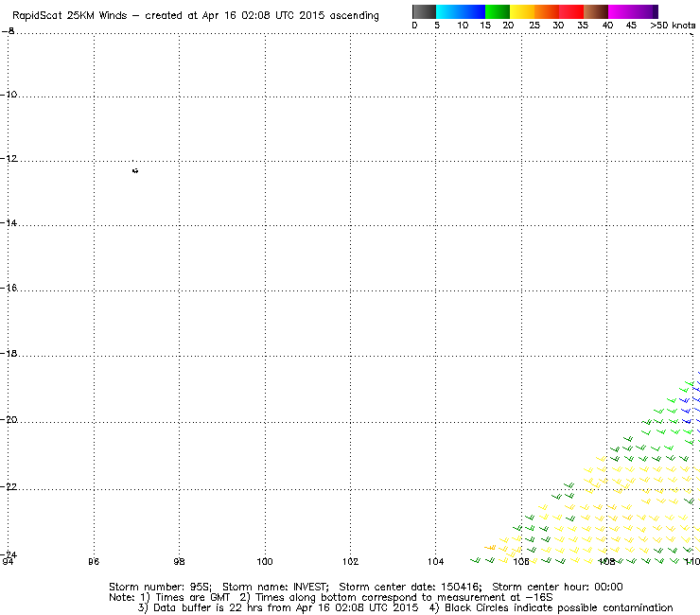700x615 pixels.
Task: Click the longitude label '106'
Action: pos(521,561)
